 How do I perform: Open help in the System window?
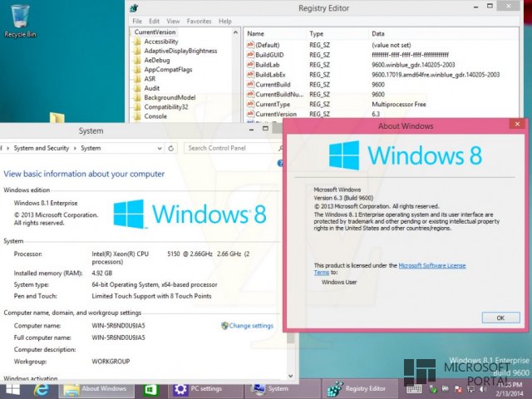coord(280,164)
